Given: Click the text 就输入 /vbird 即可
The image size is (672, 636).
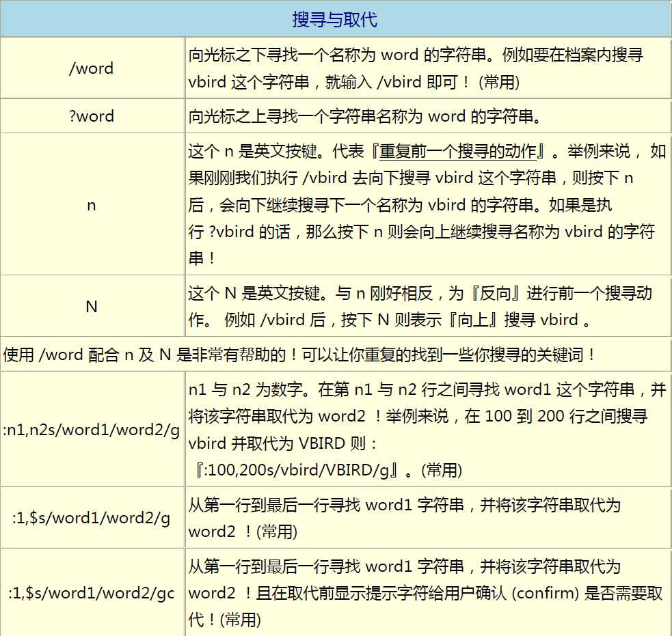Looking at the screenshot, I should (391, 82).
